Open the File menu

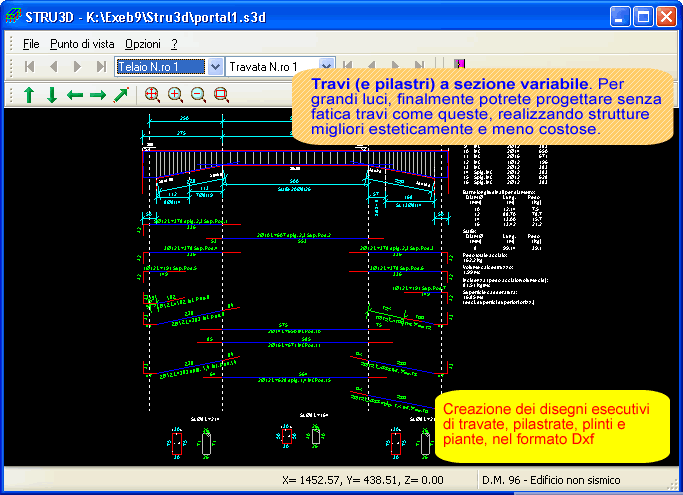[x=31, y=44]
